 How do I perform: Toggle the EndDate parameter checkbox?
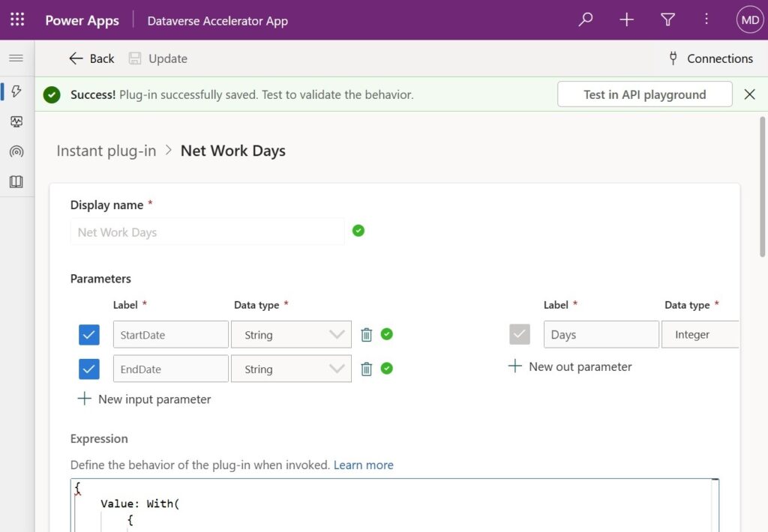[x=89, y=369]
